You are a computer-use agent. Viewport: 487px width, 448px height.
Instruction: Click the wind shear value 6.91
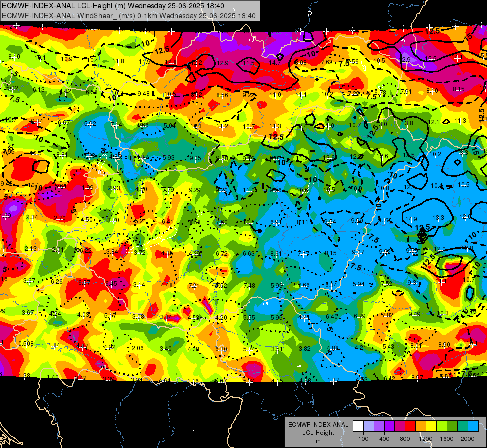click(276, 222)
